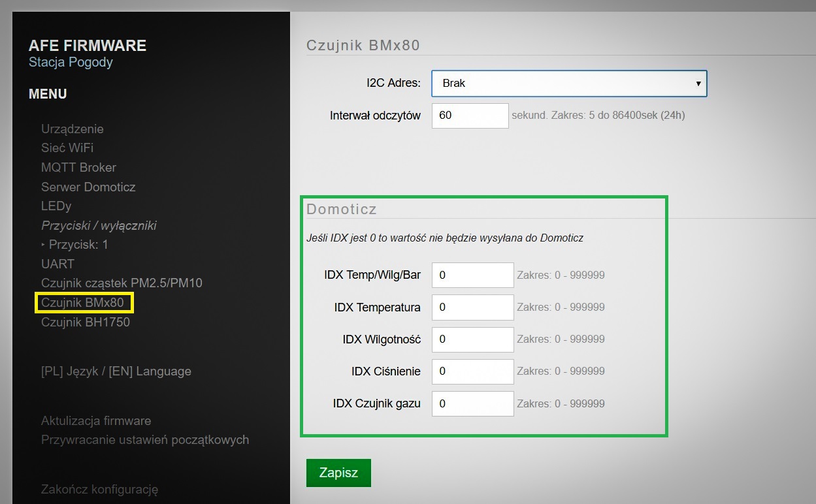The image size is (816, 504).
Task: Open MQTT Broker configuration
Action: [x=78, y=168]
